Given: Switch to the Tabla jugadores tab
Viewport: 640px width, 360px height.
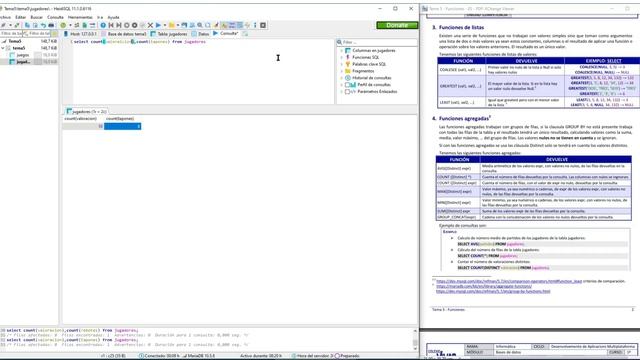Looking at the screenshot, I should click(169, 34).
